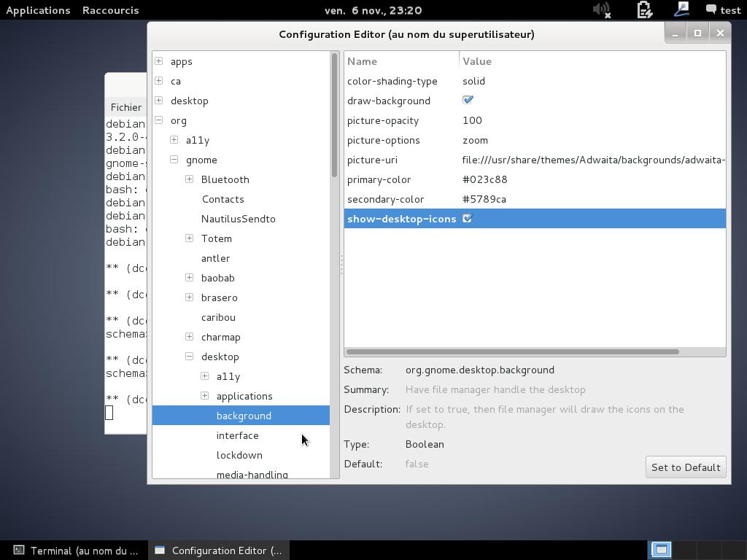
Task: Click the Set to Default button
Action: (685, 467)
